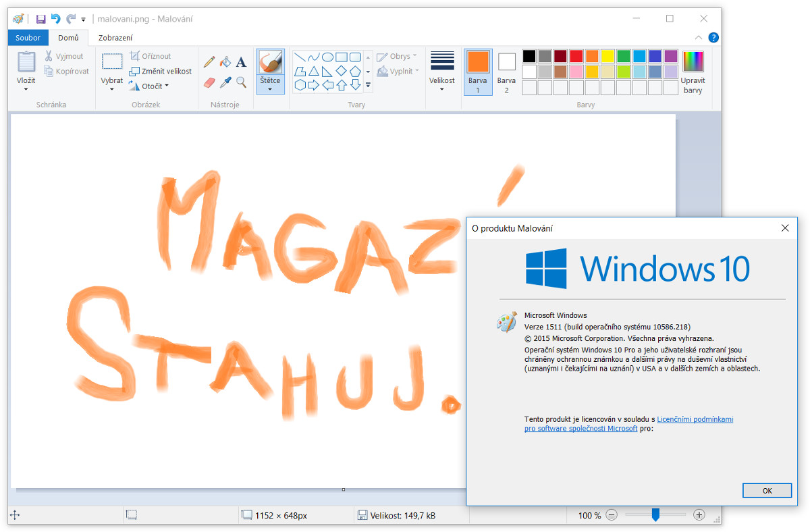
Task: Choose the polygon shape
Action: coord(300,71)
